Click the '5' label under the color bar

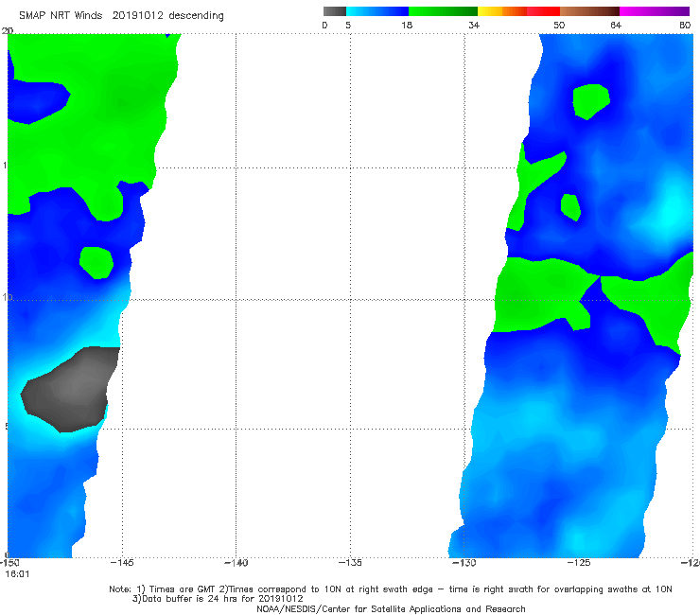[348, 25]
